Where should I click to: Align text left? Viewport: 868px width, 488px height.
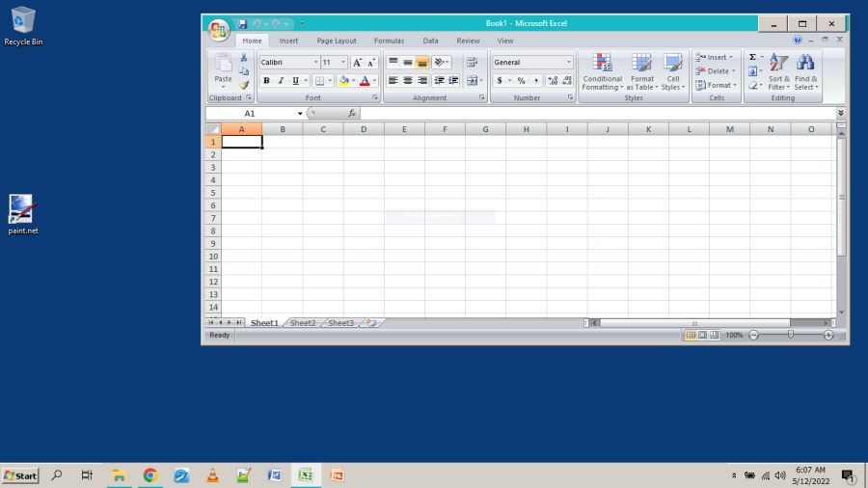click(x=393, y=81)
